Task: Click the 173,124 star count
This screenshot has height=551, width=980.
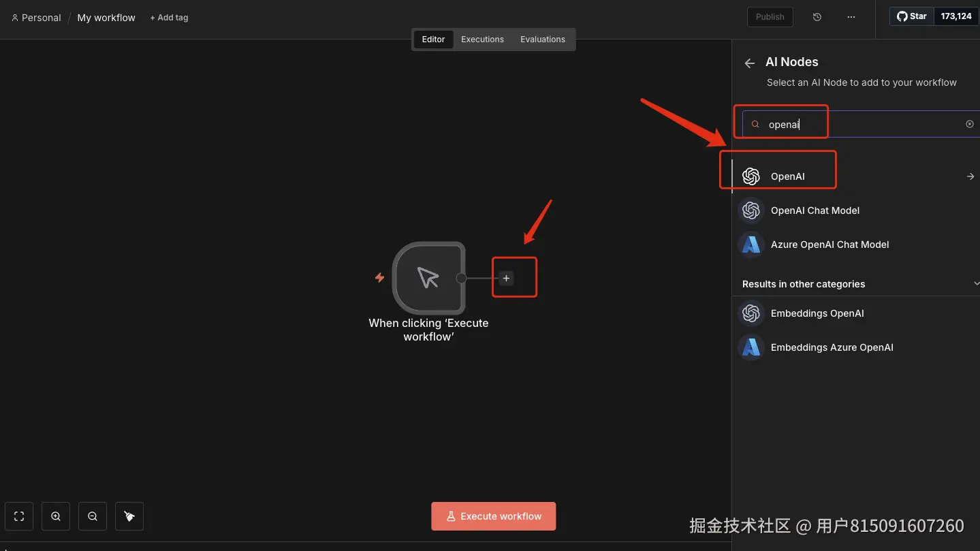Action: (956, 16)
